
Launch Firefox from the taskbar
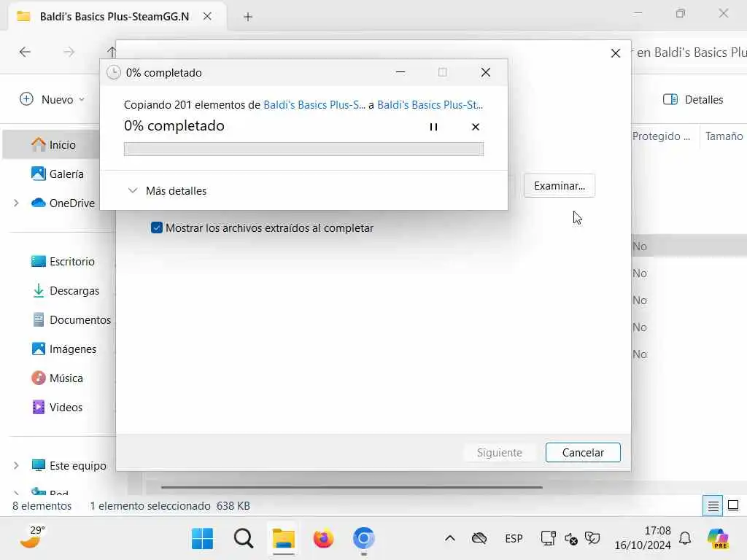tap(323, 539)
